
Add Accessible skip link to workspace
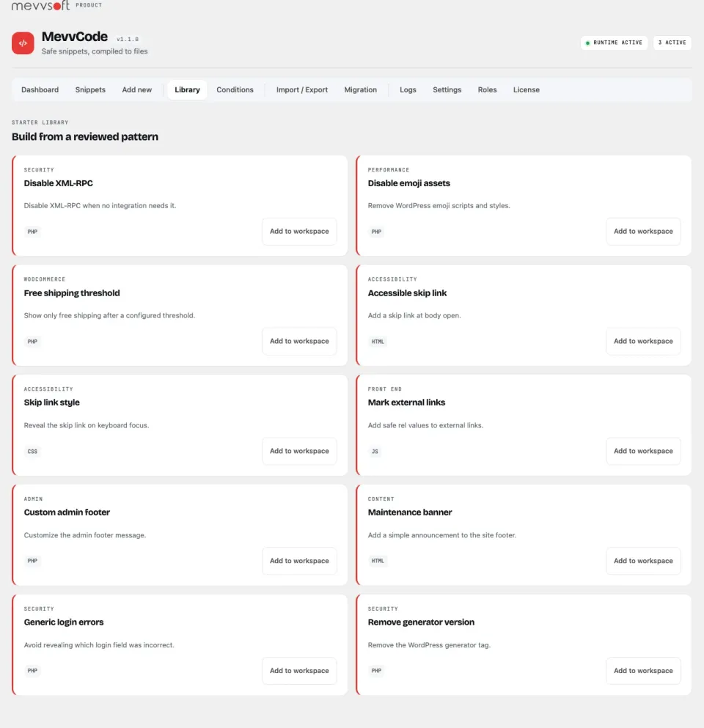click(x=643, y=341)
